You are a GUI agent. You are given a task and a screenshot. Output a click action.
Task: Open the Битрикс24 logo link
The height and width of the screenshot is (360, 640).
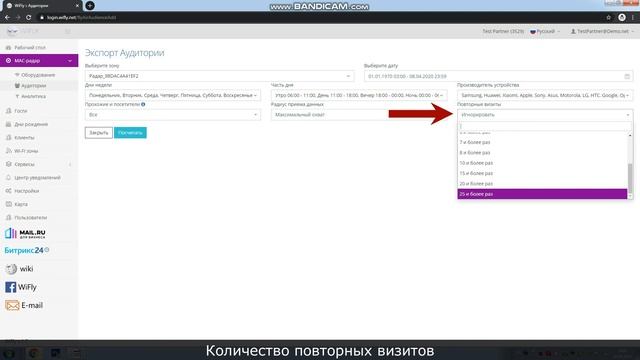(x=27, y=250)
